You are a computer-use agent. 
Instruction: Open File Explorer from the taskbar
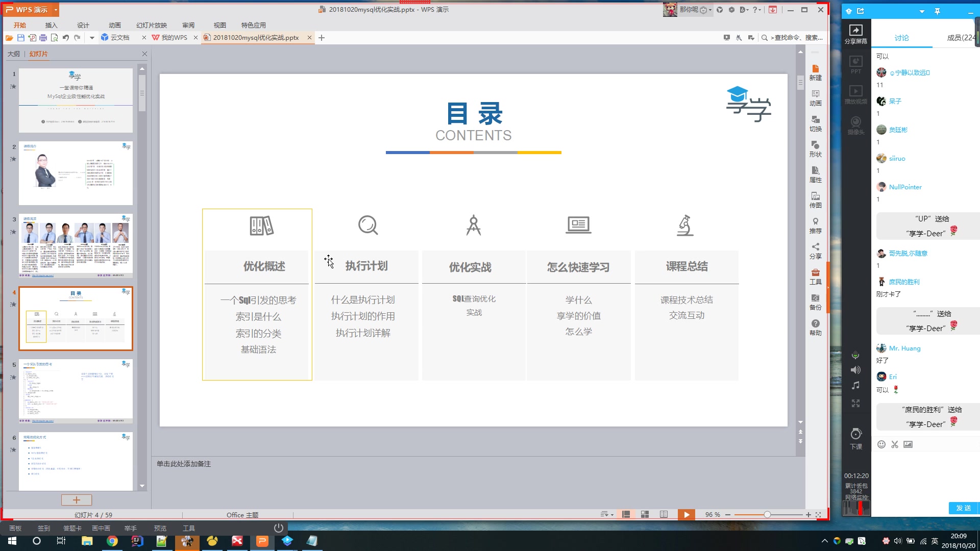point(87,541)
